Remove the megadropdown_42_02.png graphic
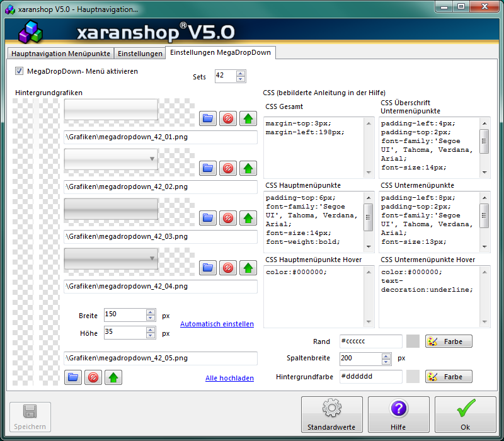 tap(228, 168)
